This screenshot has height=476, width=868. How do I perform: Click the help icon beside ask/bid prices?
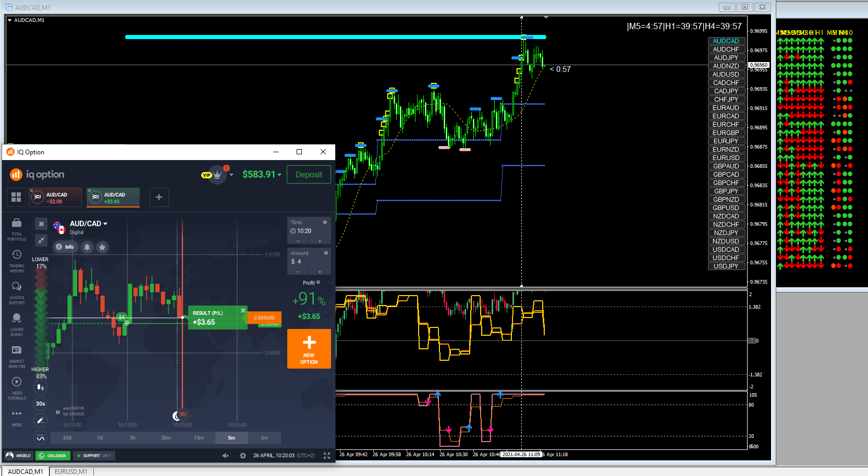(58, 412)
